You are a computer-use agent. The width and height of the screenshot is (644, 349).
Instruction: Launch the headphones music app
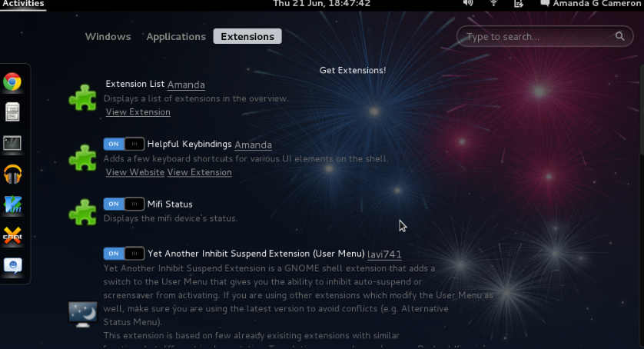point(12,174)
